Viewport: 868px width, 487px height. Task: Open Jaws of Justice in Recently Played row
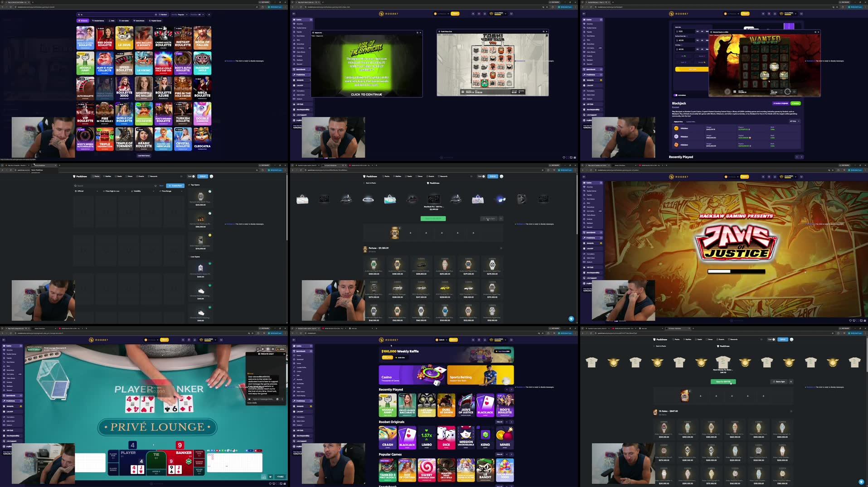click(466, 405)
